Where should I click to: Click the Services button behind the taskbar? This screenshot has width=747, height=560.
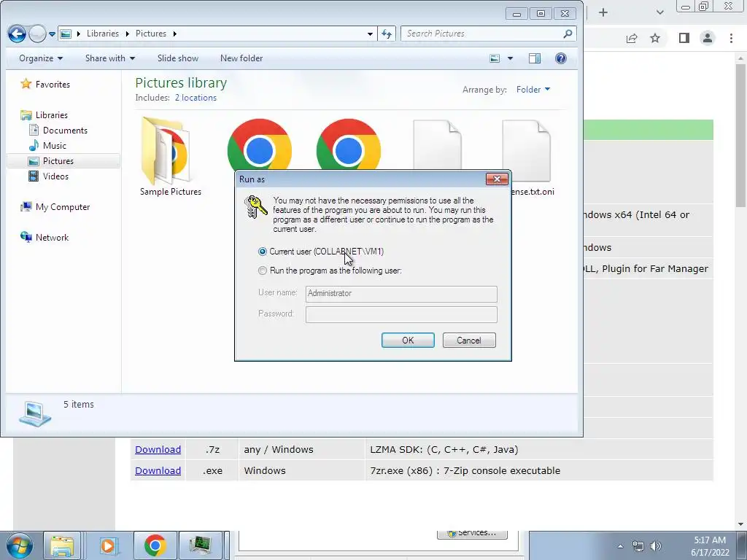click(x=472, y=534)
